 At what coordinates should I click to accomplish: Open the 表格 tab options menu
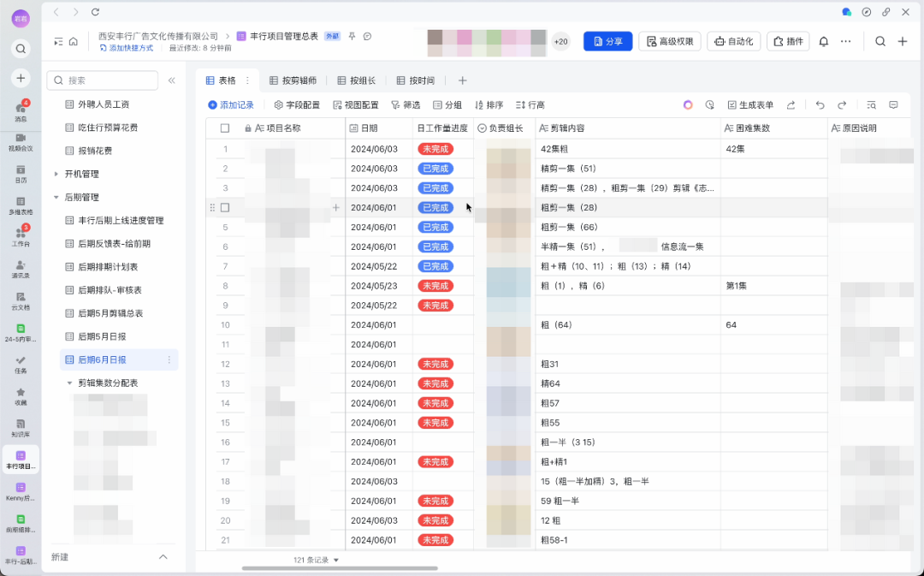[x=247, y=80]
